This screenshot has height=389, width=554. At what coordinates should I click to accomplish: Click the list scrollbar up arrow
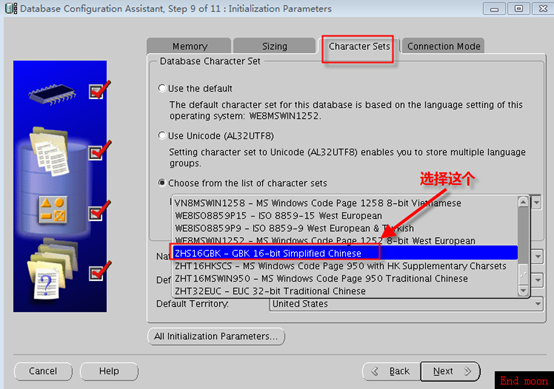pos(523,202)
